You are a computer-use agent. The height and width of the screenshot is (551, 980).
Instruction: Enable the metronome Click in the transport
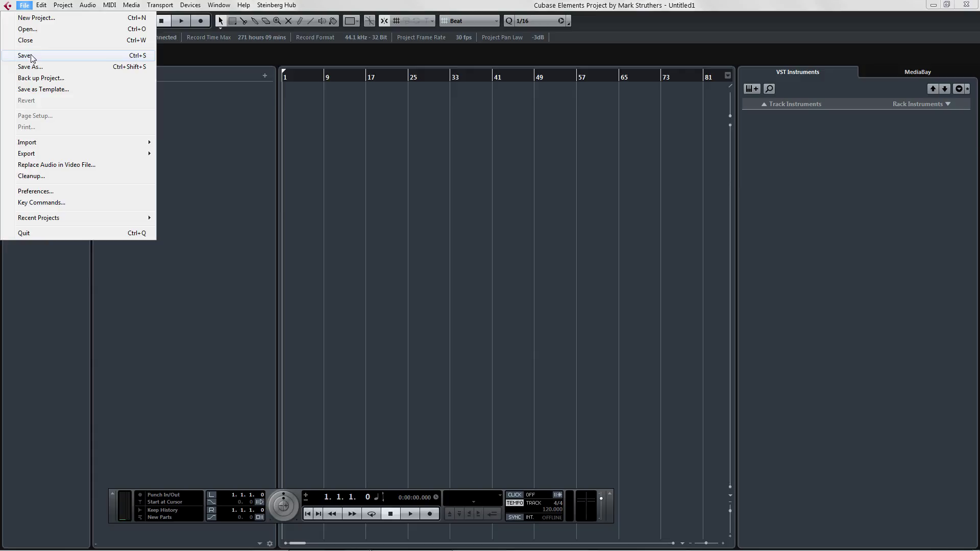click(x=514, y=495)
